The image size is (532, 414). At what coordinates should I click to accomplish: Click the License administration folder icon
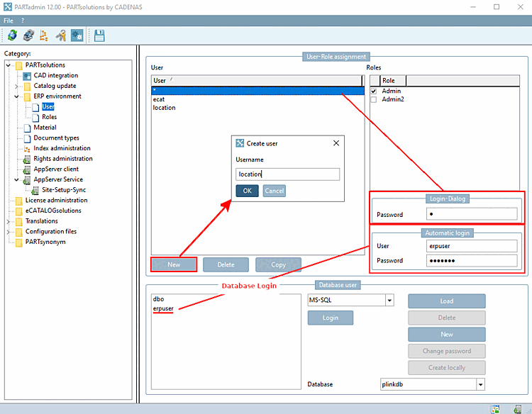click(19, 201)
